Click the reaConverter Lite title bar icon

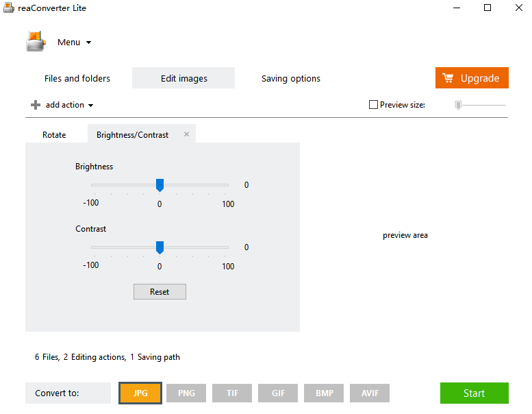click(9, 8)
